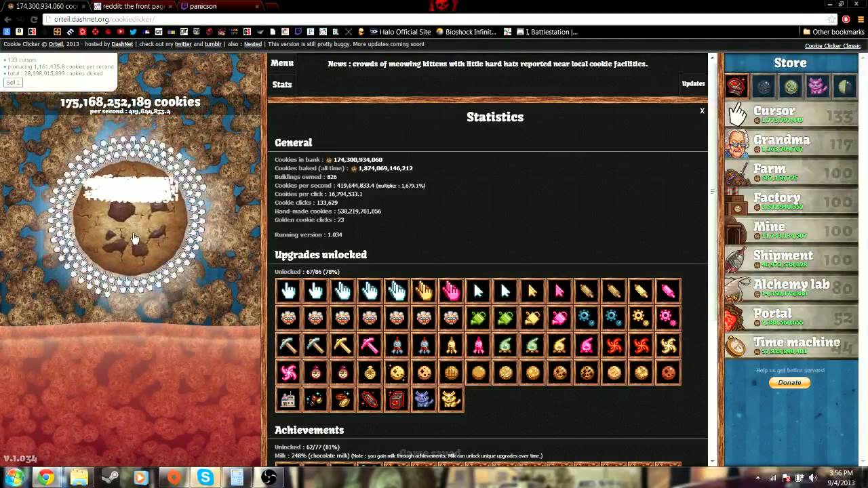This screenshot has width=868, height=488.
Task: Open the Cookie Clicker Classic link
Action: pos(833,46)
